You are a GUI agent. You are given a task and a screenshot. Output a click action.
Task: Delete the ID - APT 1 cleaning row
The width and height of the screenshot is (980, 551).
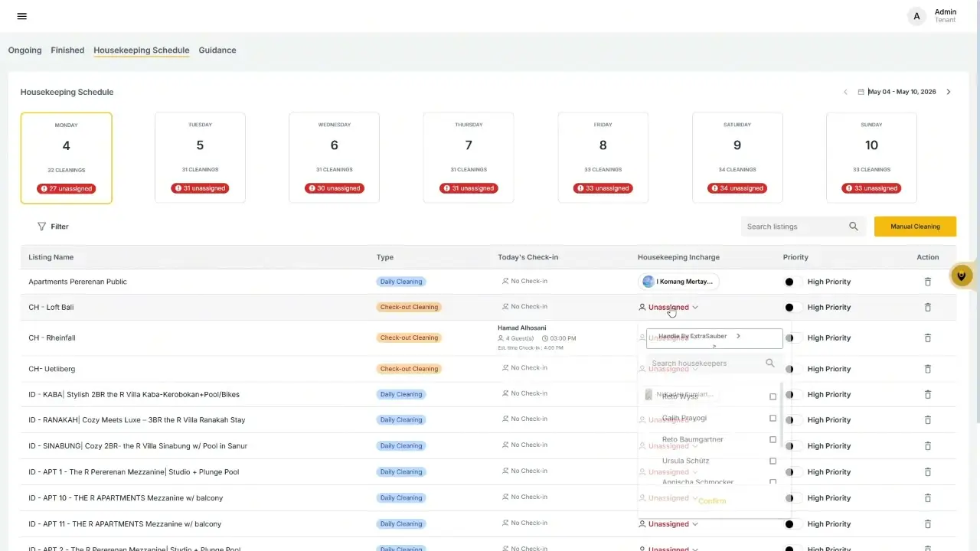click(x=928, y=472)
